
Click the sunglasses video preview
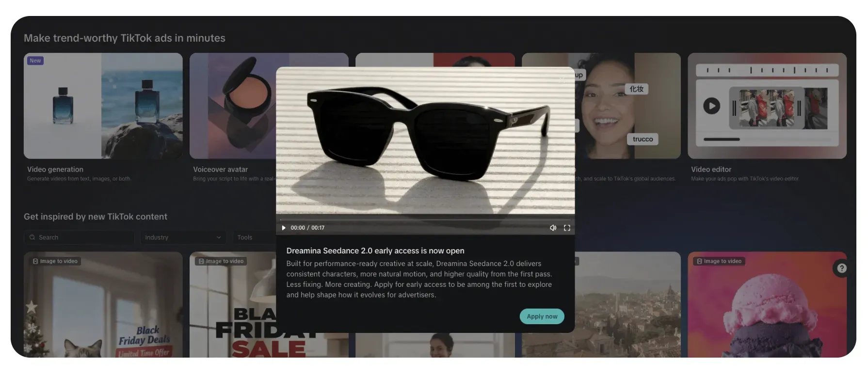pos(425,141)
